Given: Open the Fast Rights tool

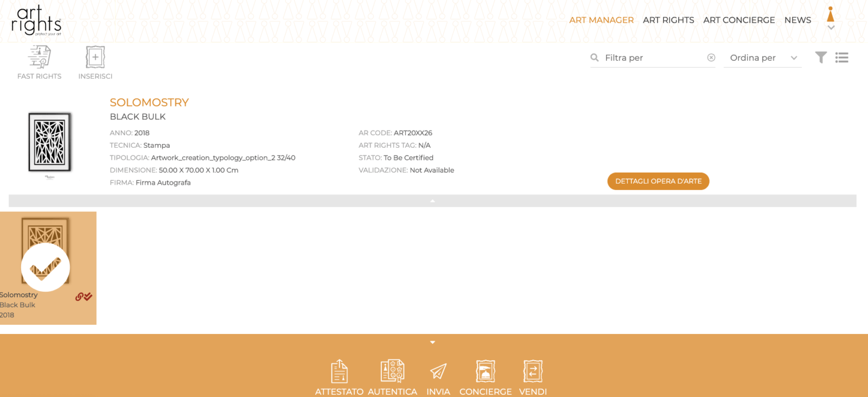Looking at the screenshot, I should (39, 62).
